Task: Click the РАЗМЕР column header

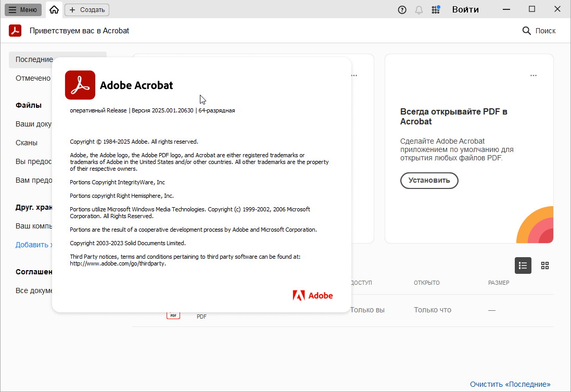Action: click(499, 283)
